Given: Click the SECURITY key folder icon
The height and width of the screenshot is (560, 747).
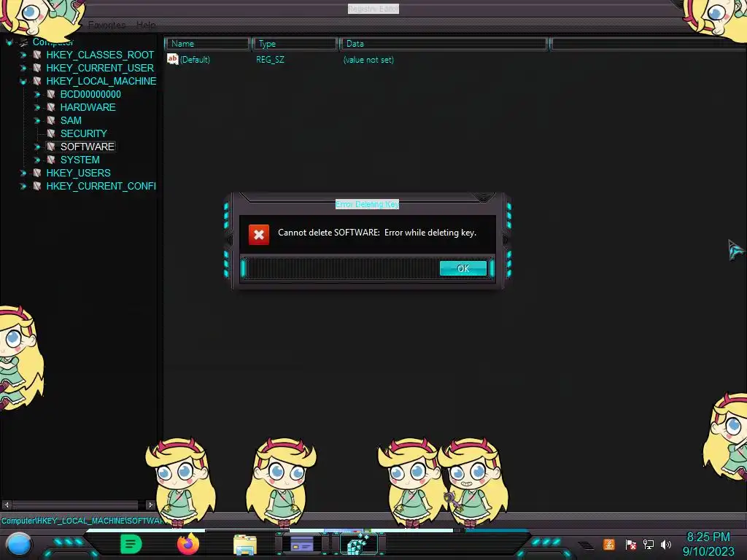Looking at the screenshot, I should pos(50,133).
